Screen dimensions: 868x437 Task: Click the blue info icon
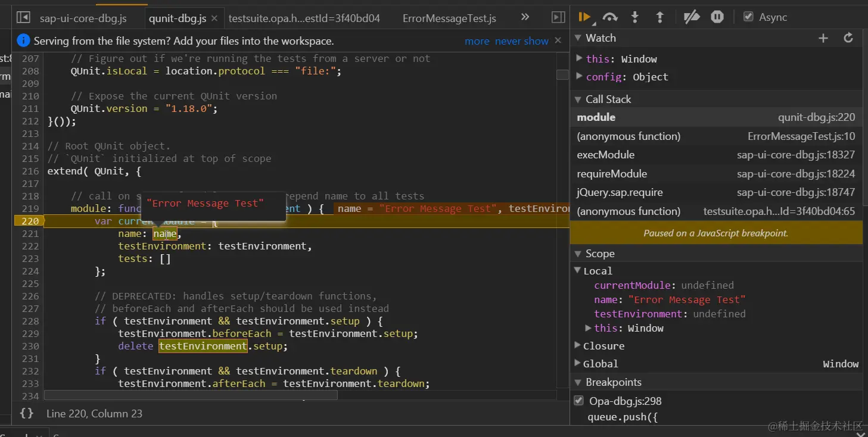pyautogui.click(x=23, y=40)
